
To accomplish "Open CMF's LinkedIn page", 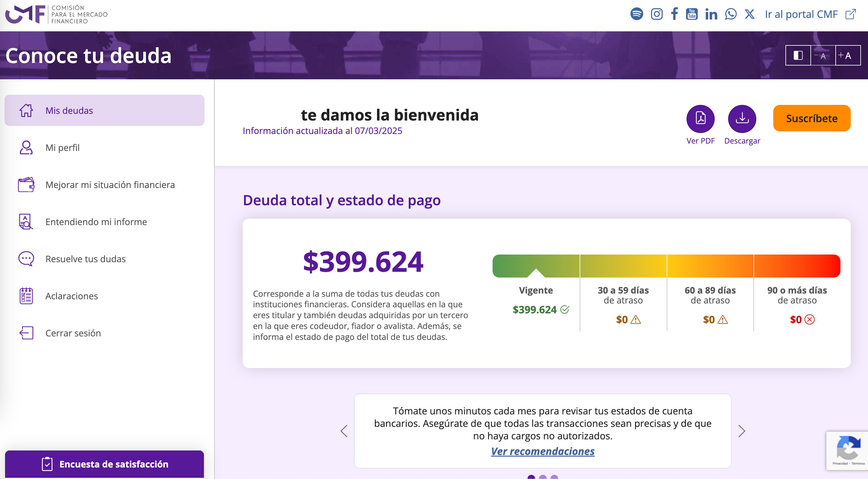I will click(x=711, y=14).
